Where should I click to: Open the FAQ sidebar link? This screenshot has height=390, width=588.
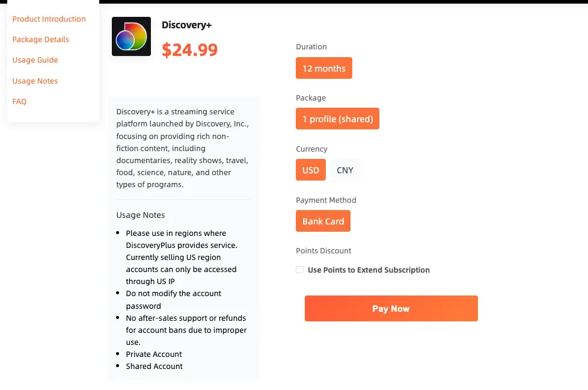point(19,101)
